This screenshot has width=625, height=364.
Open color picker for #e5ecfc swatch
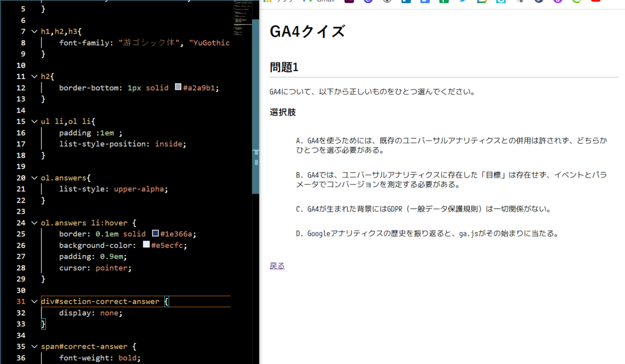(x=146, y=245)
